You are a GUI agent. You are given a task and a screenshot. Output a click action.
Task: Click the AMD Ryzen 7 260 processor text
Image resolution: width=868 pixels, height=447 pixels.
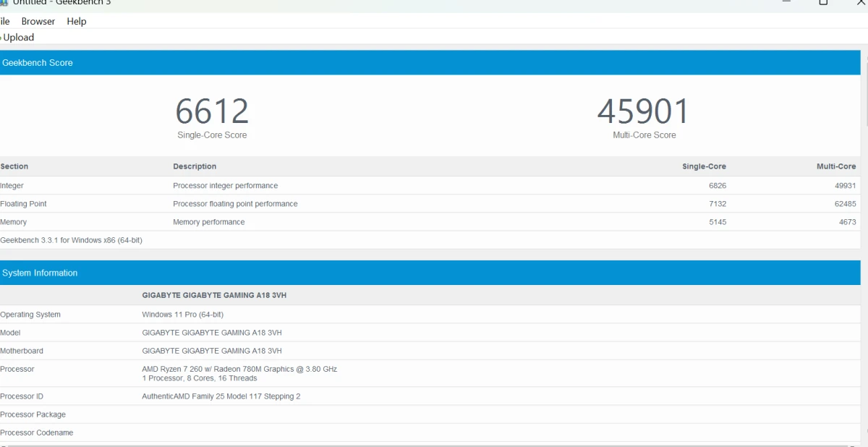pos(239,369)
